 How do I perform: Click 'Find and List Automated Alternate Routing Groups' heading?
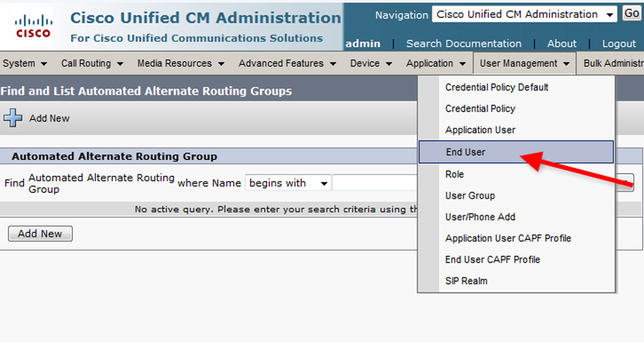(146, 91)
